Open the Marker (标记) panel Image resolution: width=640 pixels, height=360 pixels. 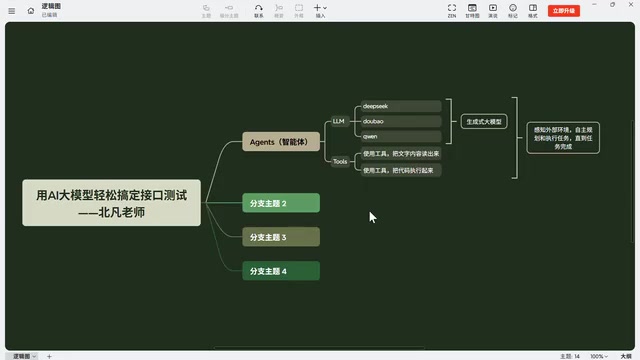(513, 11)
